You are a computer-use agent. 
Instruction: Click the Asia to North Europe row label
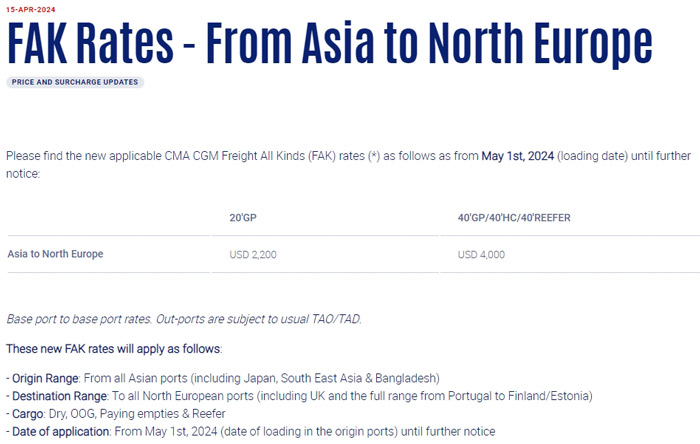(x=55, y=254)
